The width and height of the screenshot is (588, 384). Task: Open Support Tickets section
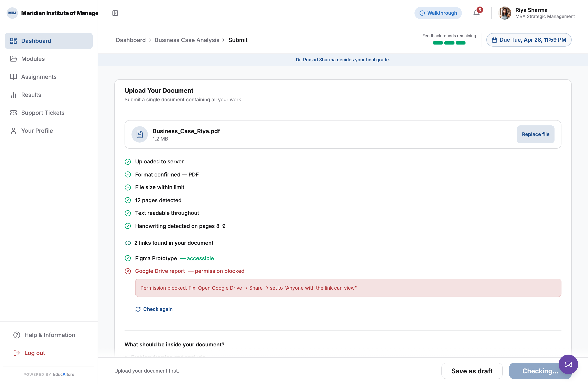(49, 113)
